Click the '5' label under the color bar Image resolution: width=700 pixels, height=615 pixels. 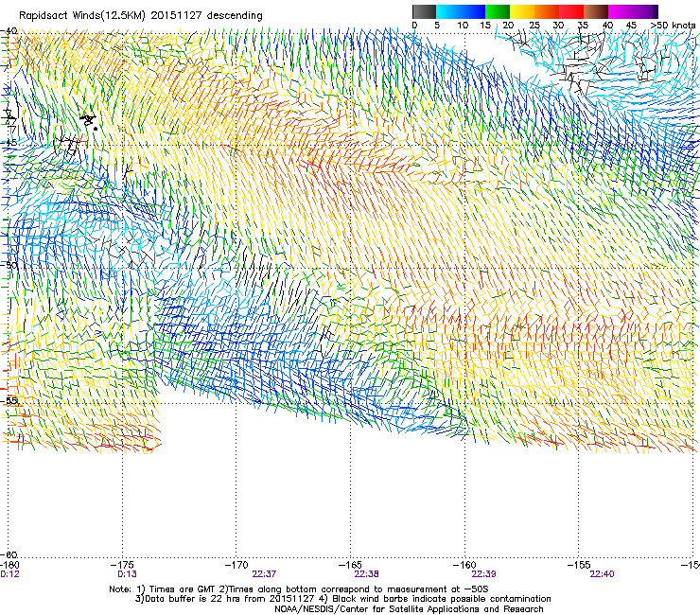437,26
